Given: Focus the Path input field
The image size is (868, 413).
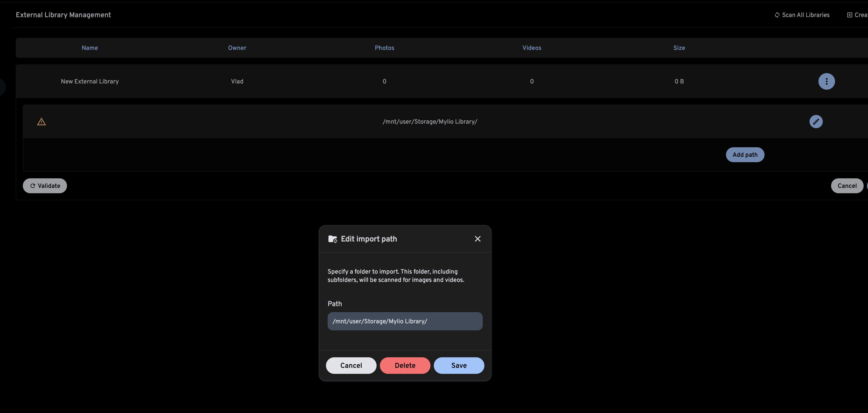Looking at the screenshot, I should point(405,321).
